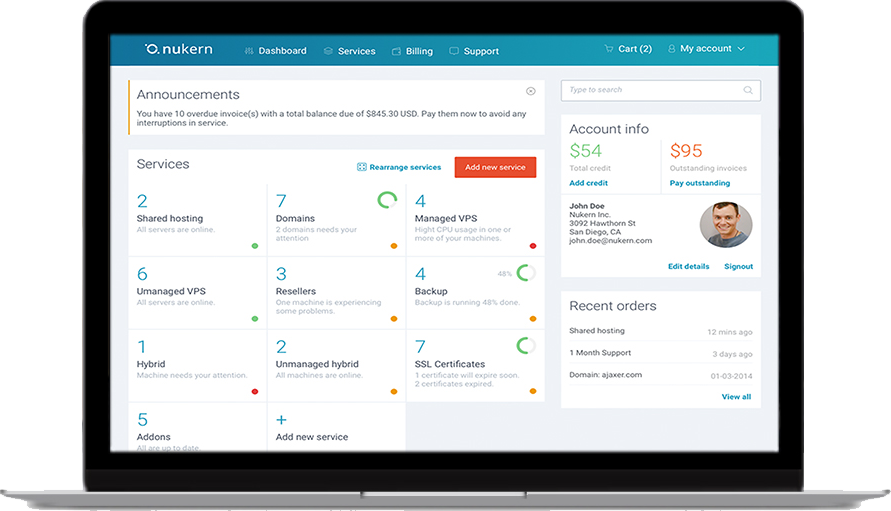Click John Doe's profile photo
891x511 pixels.
pyautogui.click(x=726, y=225)
